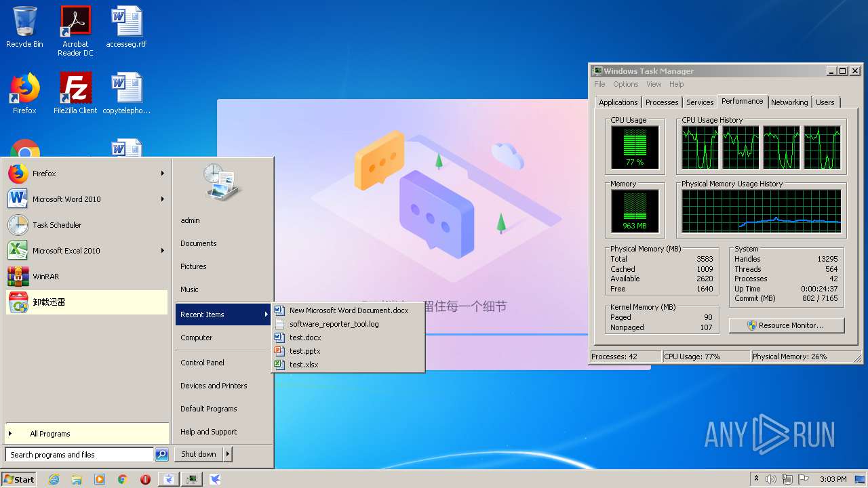Open Default Programs
Image resolution: width=868 pixels, height=488 pixels.
click(223, 409)
